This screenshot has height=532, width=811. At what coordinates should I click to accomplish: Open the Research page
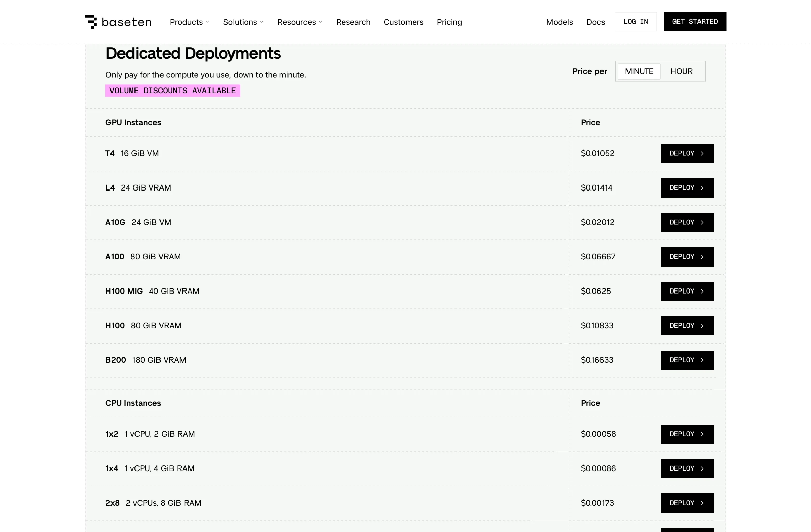[353, 22]
